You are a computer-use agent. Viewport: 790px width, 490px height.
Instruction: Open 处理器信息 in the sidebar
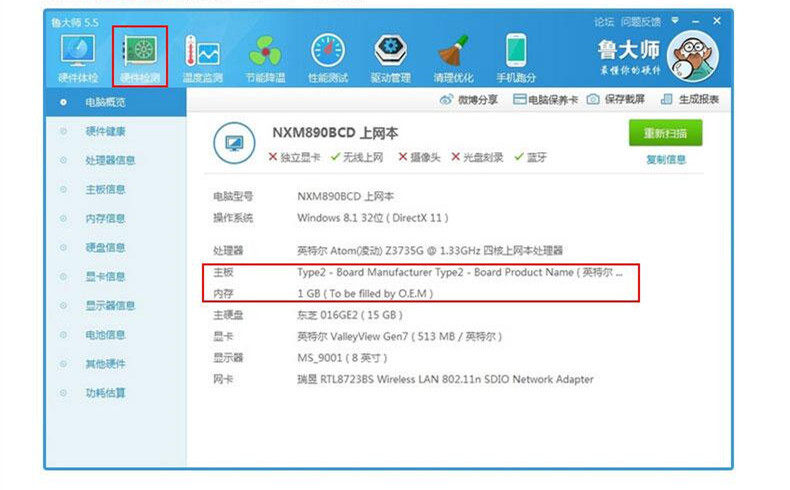[110, 160]
